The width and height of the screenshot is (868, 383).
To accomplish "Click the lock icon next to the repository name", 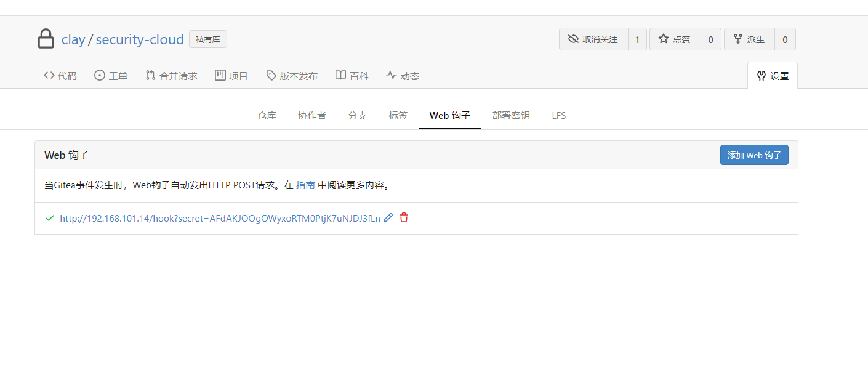I will (x=46, y=38).
